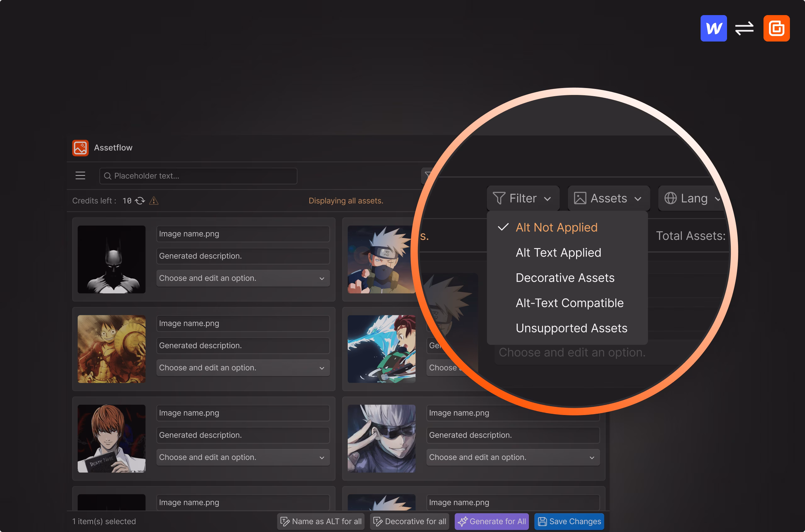Edit Generated description field on Gojo card
This screenshot has height=532, width=805.
point(513,435)
